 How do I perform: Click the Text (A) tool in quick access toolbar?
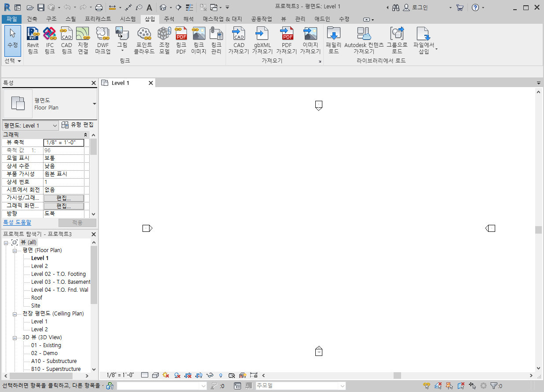point(149,7)
